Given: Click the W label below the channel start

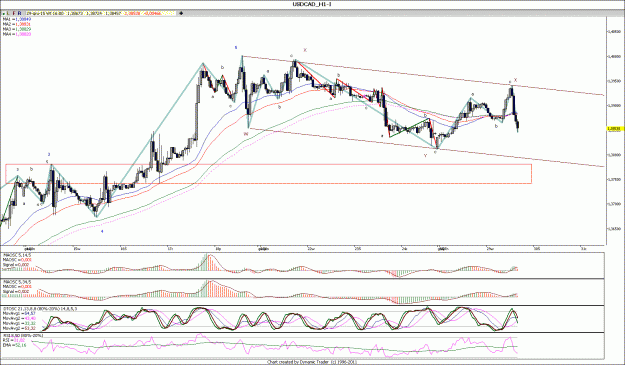Looking at the screenshot, I should (x=246, y=134).
